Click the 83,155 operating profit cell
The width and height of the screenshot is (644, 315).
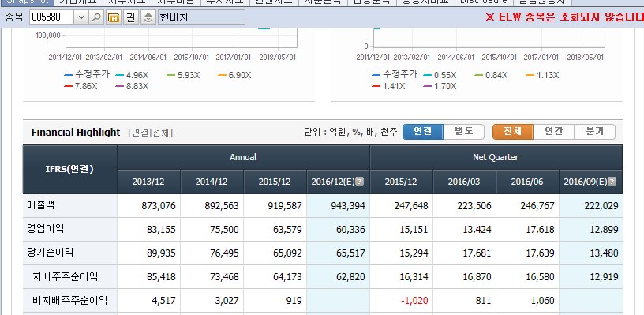148,230
